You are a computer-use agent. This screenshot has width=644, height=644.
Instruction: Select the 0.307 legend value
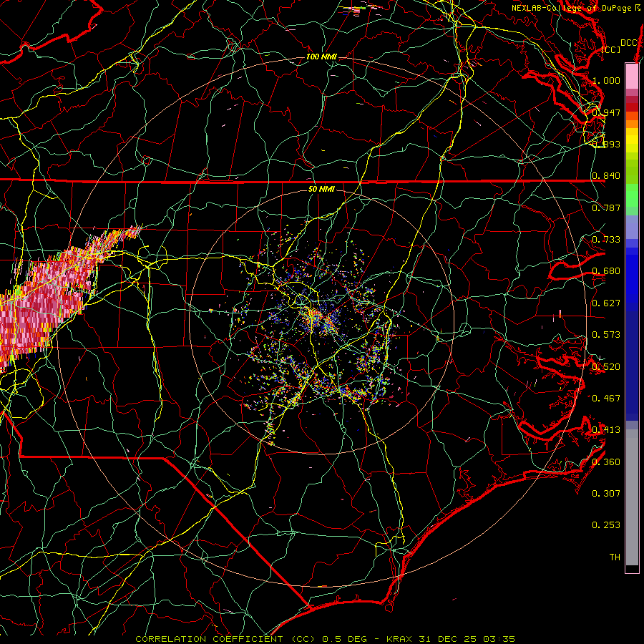pyautogui.click(x=606, y=494)
